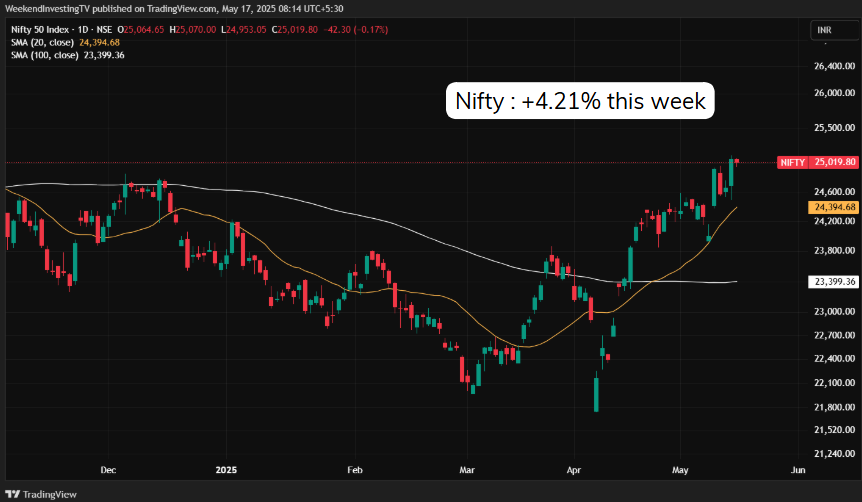Click the May label on time axis
This screenshot has width=862, height=502.
coord(680,470)
